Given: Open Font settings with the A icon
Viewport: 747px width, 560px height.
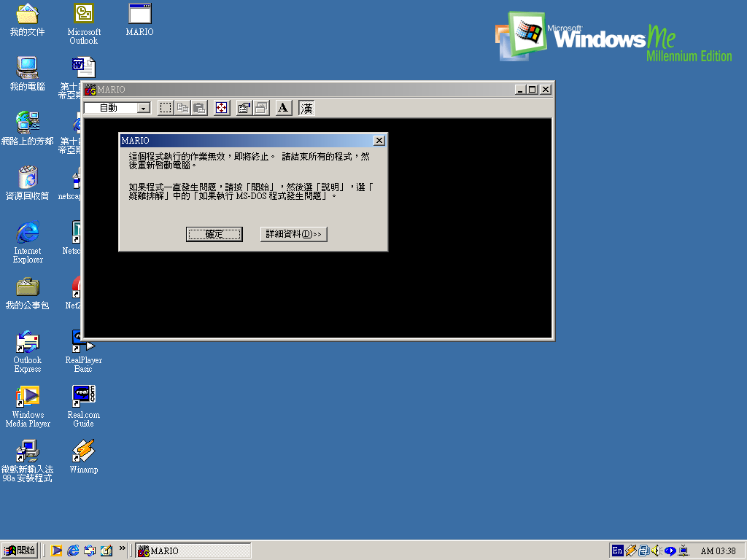Looking at the screenshot, I should click(284, 108).
